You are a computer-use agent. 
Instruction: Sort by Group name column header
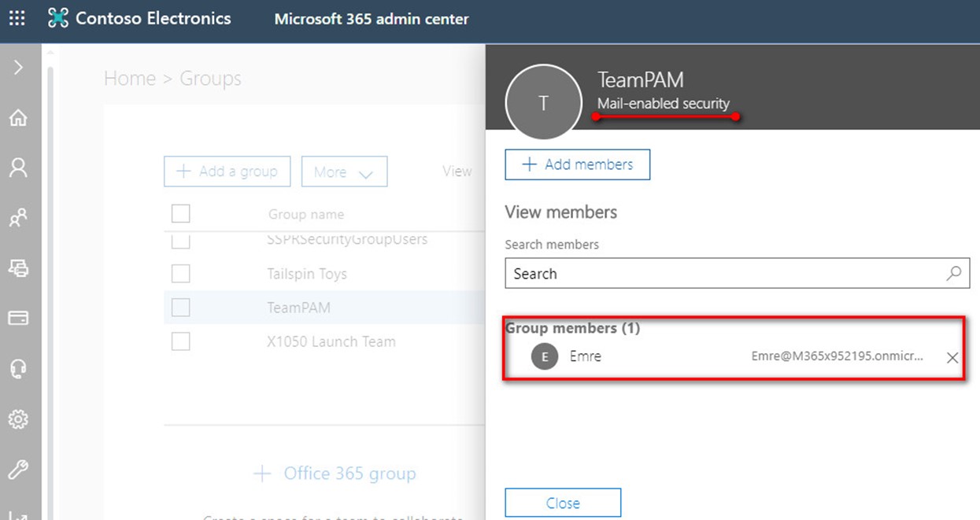coord(306,214)
